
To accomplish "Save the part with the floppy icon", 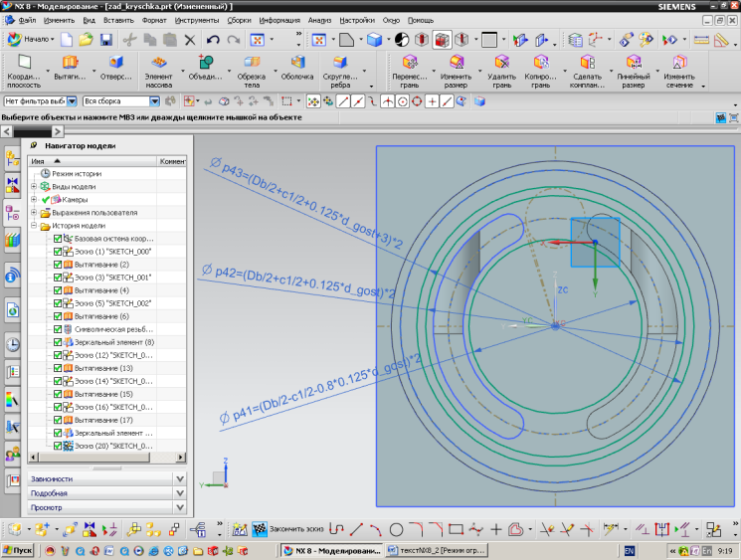I will [106, 40].
